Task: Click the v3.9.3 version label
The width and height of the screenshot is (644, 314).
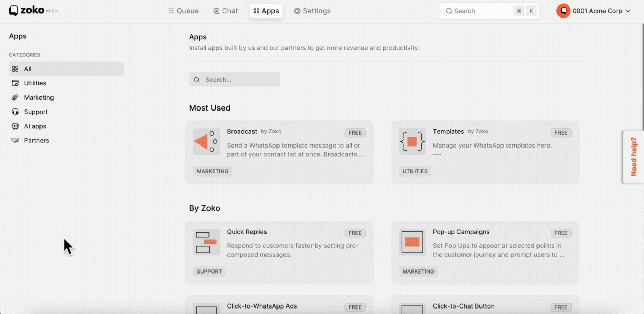Action: click(x=52, y=11)
